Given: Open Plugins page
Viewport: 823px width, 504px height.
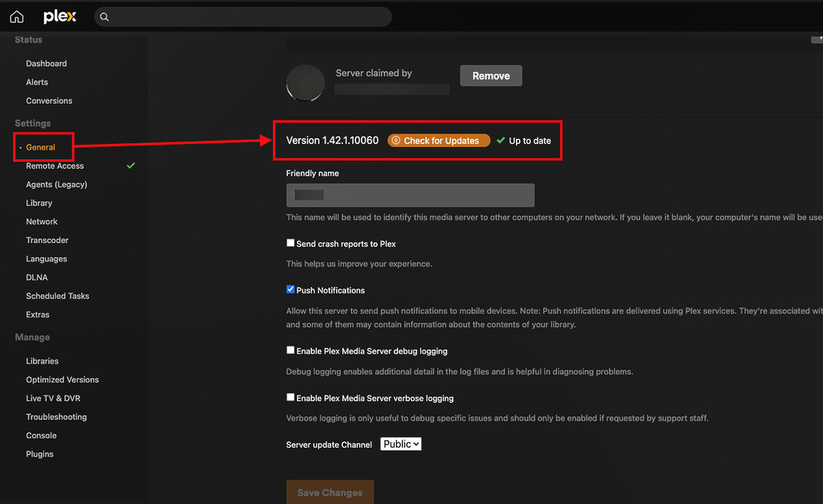Looking at the screenshot, I should (x=39, y=454).
